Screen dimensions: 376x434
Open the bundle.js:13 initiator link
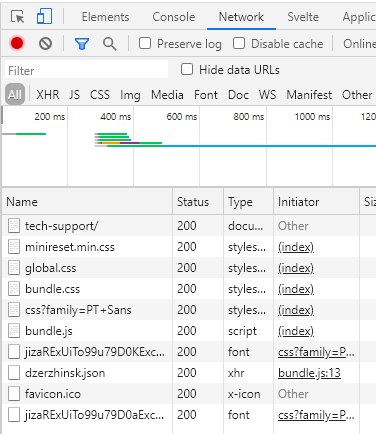309,373
